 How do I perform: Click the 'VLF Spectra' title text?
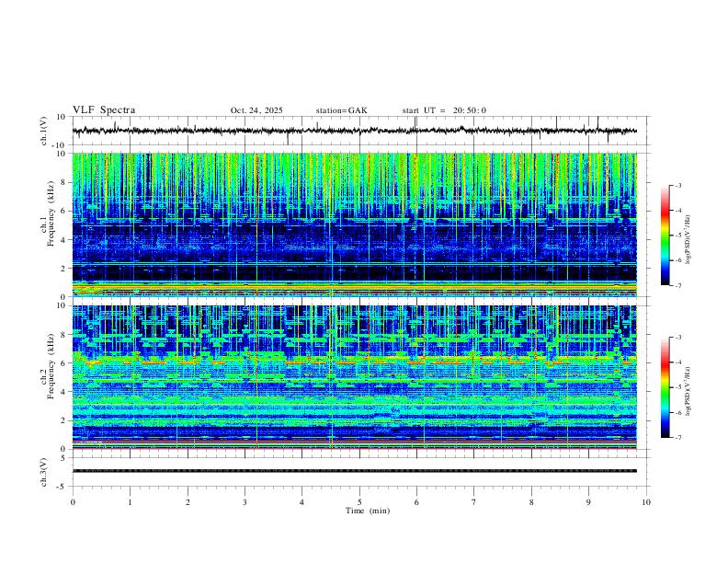[x=104, y=110]
